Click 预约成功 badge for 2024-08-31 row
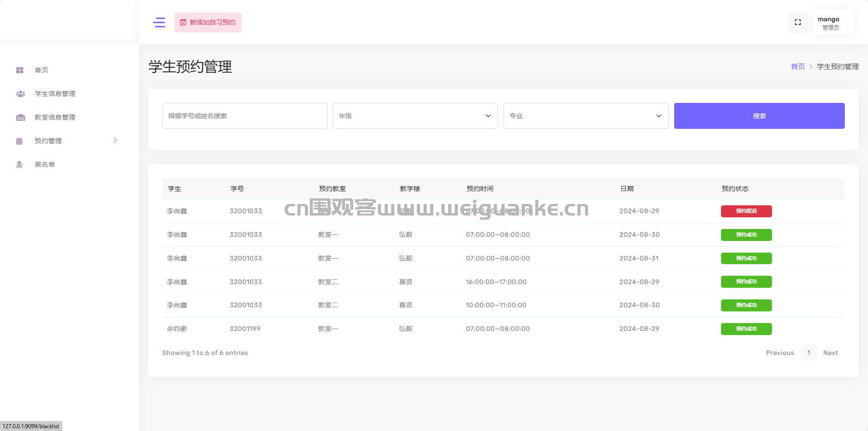 746,258
